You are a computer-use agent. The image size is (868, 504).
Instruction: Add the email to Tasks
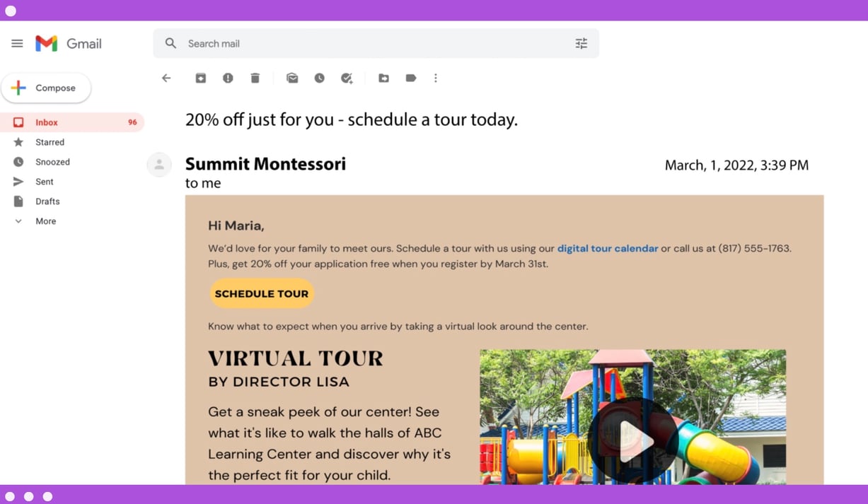coord(347,78)
